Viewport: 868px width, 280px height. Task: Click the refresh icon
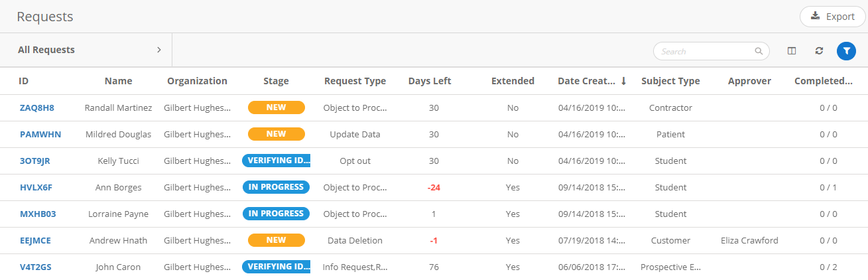[x=819, y=51]
